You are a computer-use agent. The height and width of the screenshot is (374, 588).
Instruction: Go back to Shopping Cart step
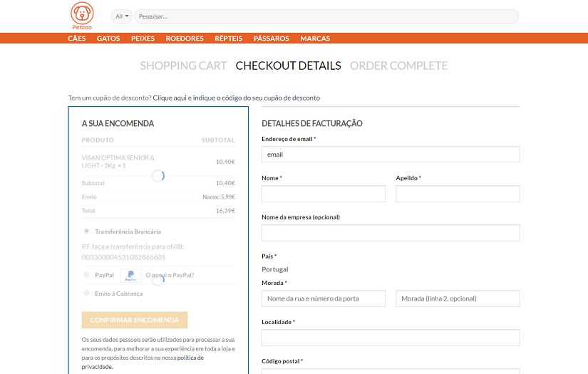(x=183, y=66)
